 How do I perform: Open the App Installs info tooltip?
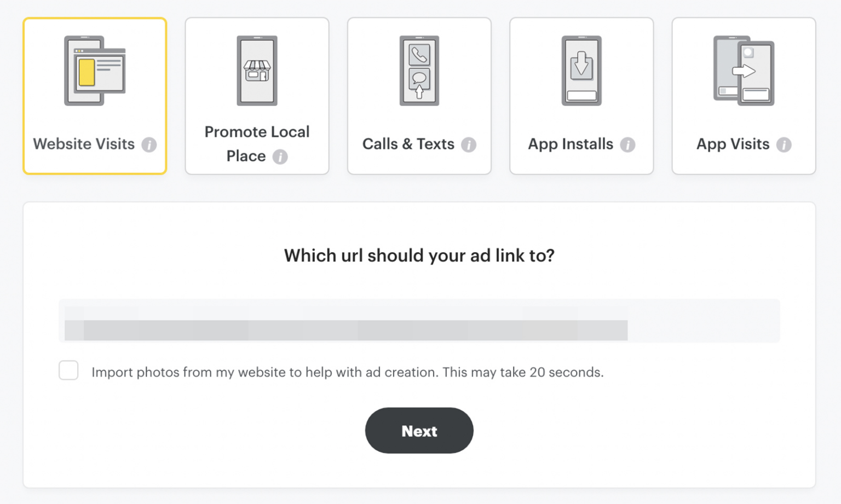(x=628, y=144)
